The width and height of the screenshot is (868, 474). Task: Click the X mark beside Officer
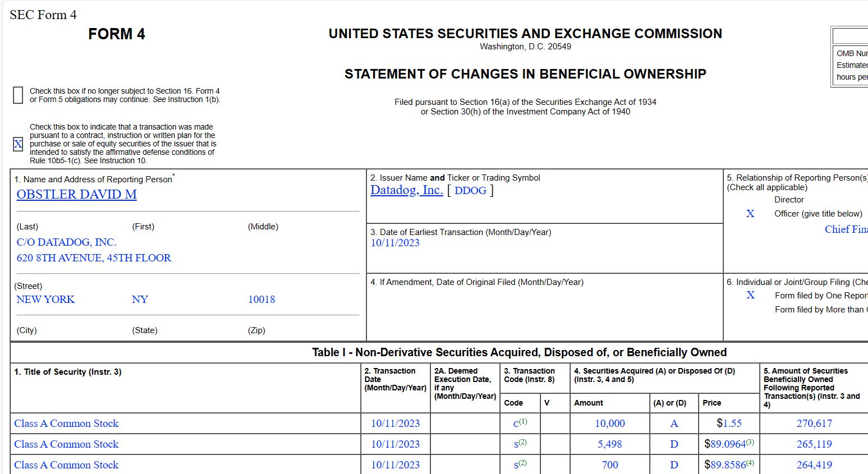750,214
